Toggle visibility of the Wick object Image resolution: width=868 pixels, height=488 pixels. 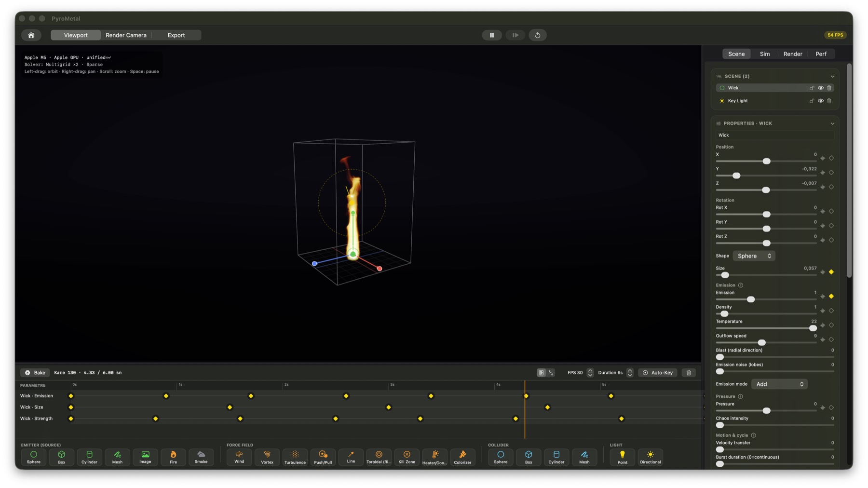tap(821, 88)
